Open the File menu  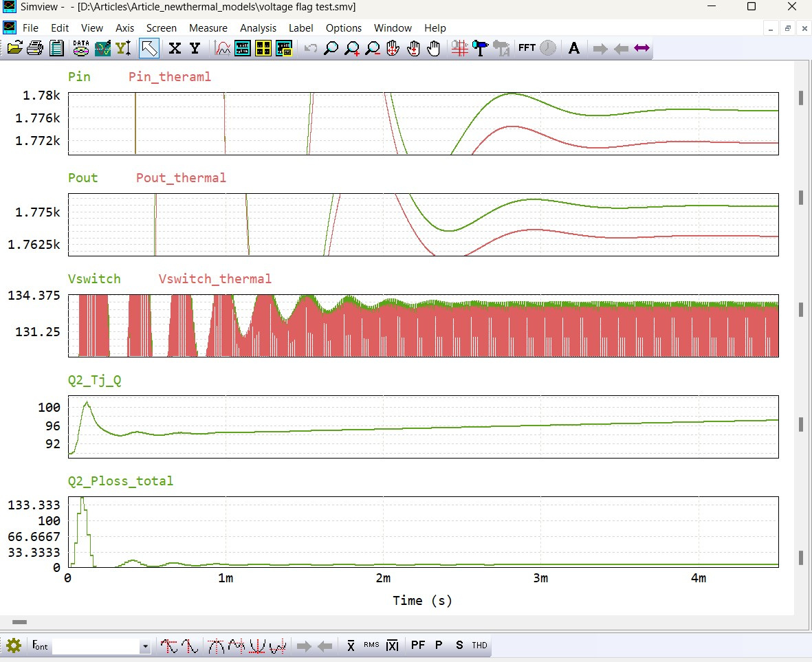[30, 28]
